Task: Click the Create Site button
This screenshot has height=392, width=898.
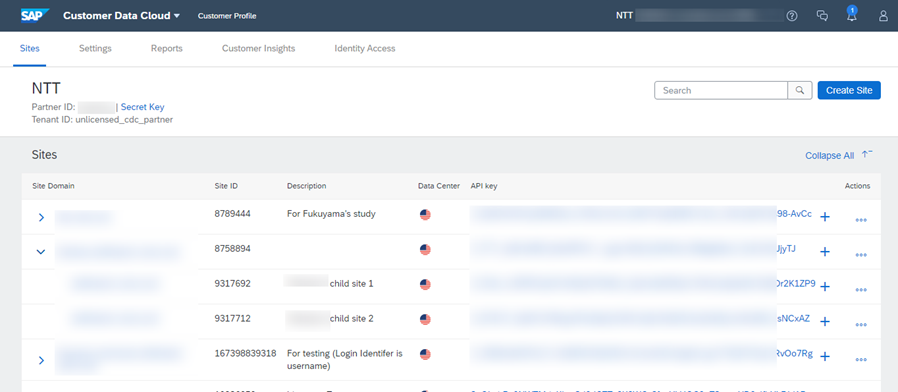Action: click(x=849, y=91)
